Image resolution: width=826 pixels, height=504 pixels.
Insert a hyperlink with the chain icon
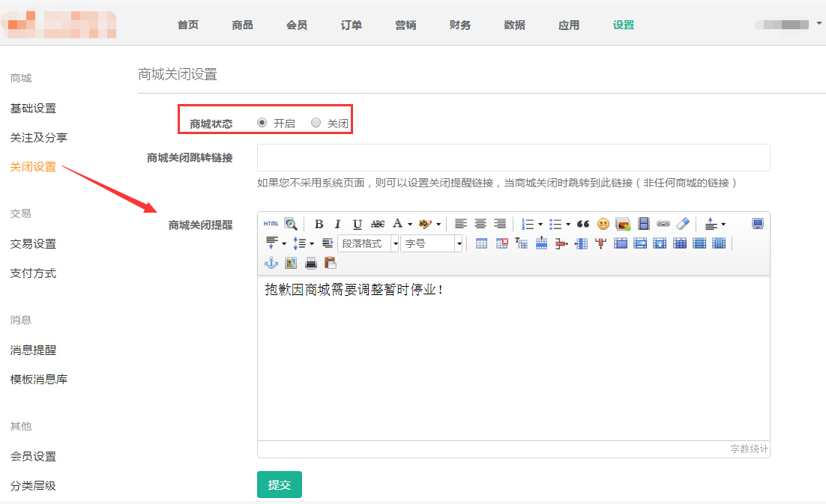pos(663,224)
